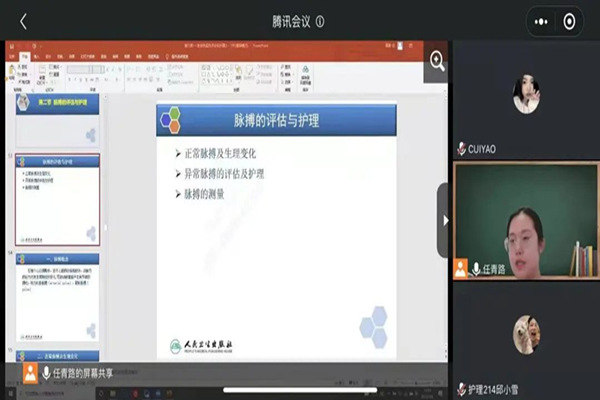Screen dimensions: 600x400
Task: Select the highlighted 脉搏的评估与护理 slide thumbnail
Action: (57, 199)
